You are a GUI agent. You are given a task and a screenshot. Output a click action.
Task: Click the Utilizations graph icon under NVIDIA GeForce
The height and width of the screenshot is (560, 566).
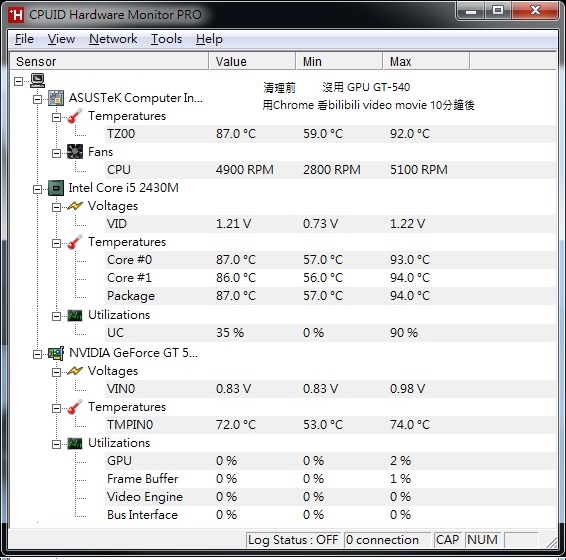coord(75,443)
